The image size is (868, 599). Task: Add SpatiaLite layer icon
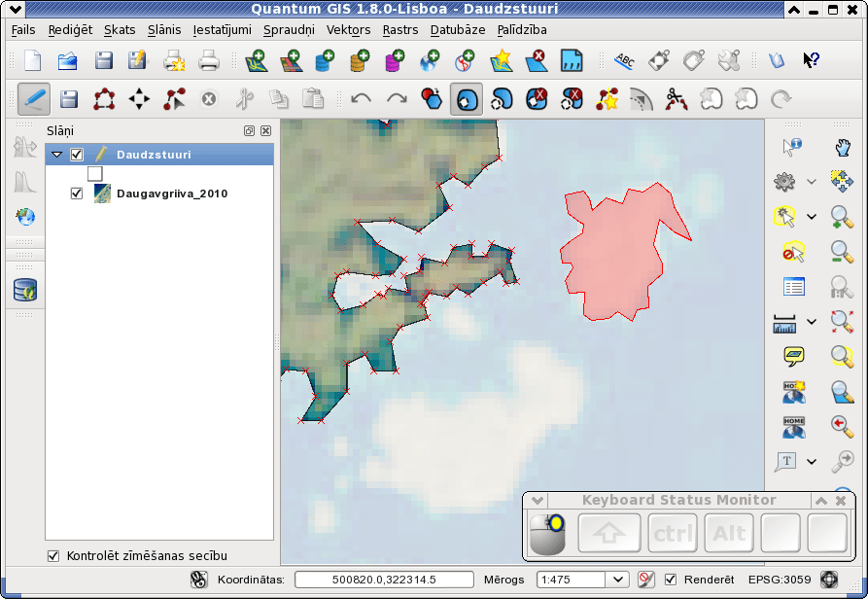tap(360, 60)
